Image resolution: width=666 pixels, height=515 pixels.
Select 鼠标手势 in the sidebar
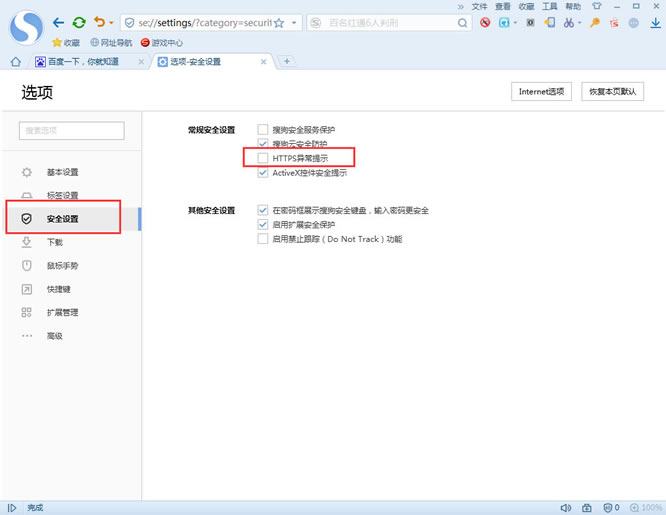tap(71, 266)
